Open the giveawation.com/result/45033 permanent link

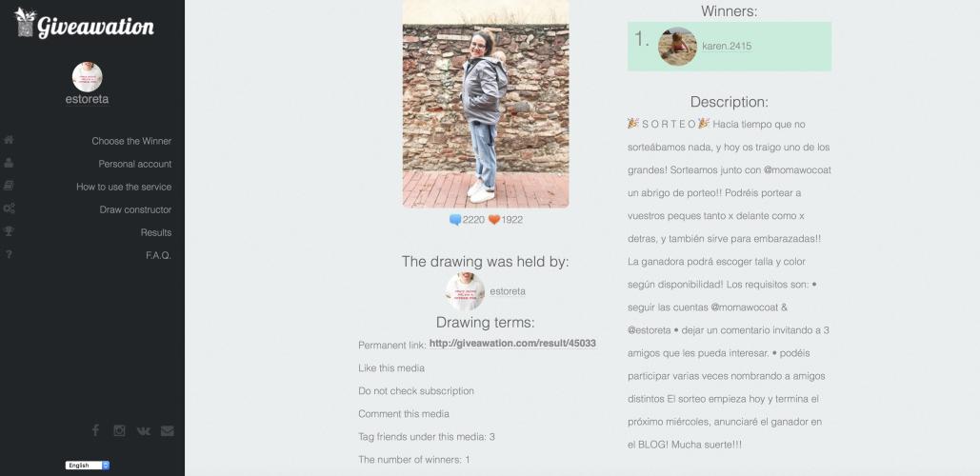512,344
